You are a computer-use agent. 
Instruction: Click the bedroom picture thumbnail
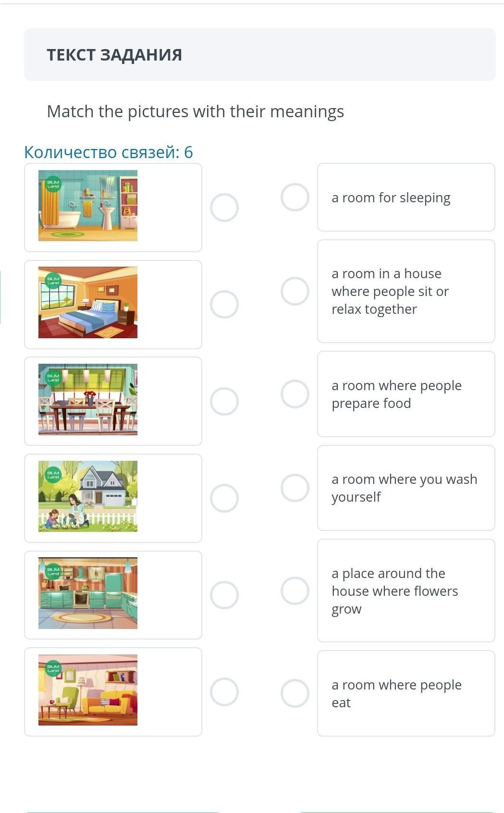pos(88,303)
